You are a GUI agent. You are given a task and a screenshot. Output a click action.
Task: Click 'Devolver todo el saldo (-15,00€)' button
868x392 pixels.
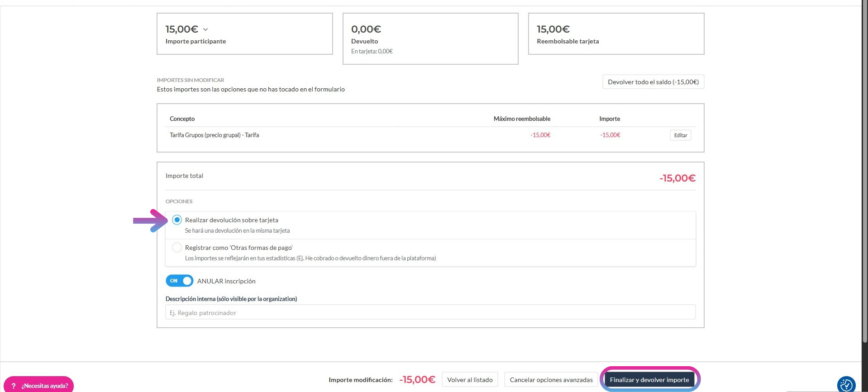(x=653, y=82)
